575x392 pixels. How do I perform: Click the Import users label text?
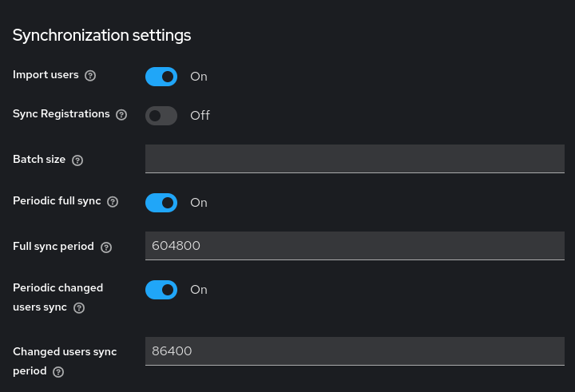(46, 75)
